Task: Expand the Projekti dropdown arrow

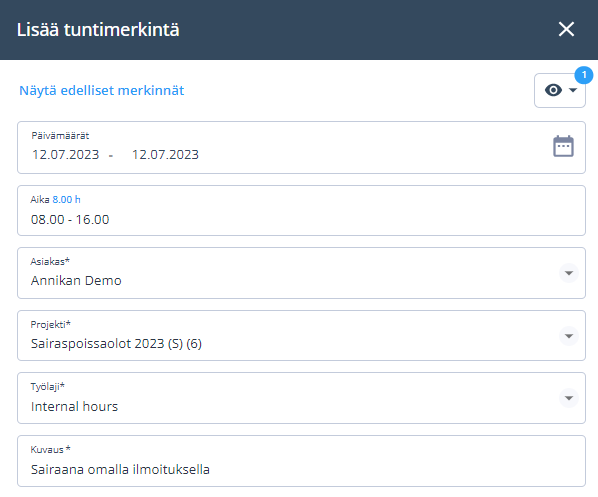Action: pyautogui.click(x=569, y=336)
